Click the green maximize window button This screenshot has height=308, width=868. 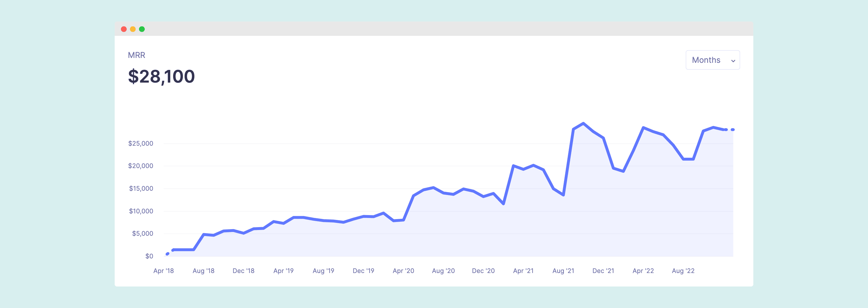(x=142, y=29)
